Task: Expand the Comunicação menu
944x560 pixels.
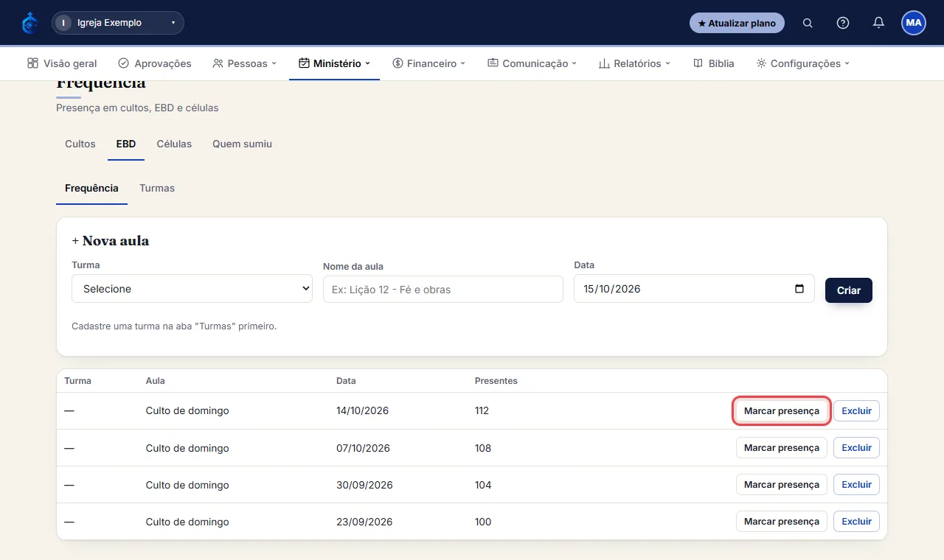Action: [532, 63]
